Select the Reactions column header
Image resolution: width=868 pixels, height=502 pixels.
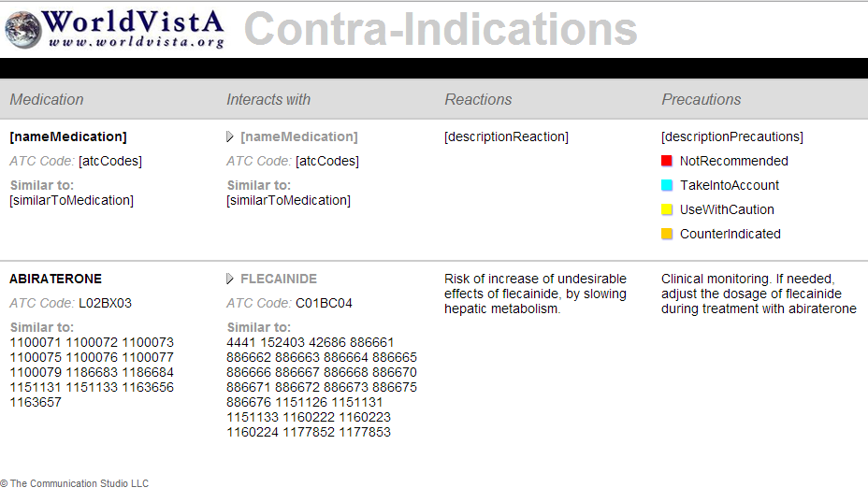pos(478,100)
